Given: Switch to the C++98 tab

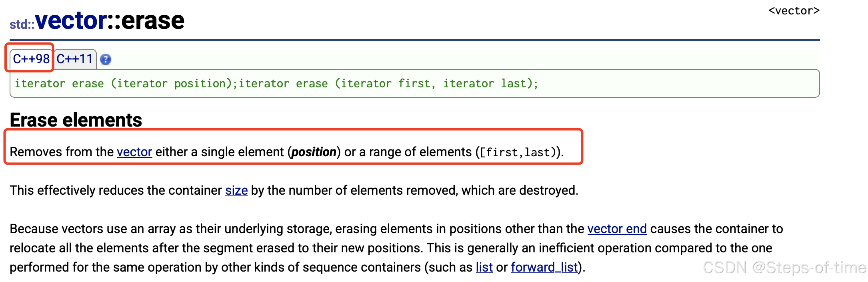Looking at the screenshot, I should coord(31,59).
